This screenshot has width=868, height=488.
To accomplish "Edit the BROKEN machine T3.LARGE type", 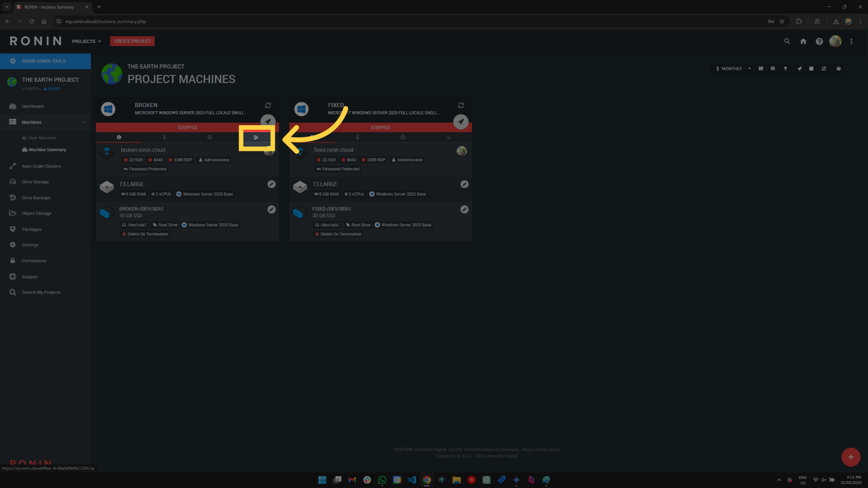I will [x=271, y=184].
